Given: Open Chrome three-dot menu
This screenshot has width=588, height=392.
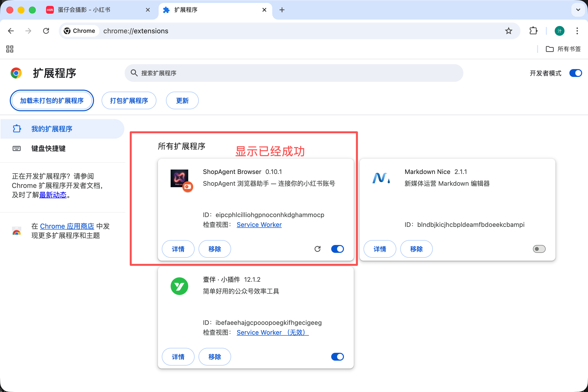Looking at the screenshot, I should (577, 31).
